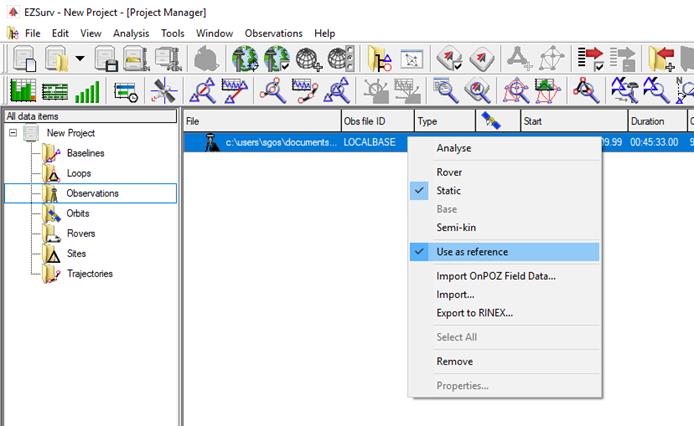Viewport: 694px width, 426px height.
Task: Click the wireframe globe with plus icon
Action: point(308,59)
